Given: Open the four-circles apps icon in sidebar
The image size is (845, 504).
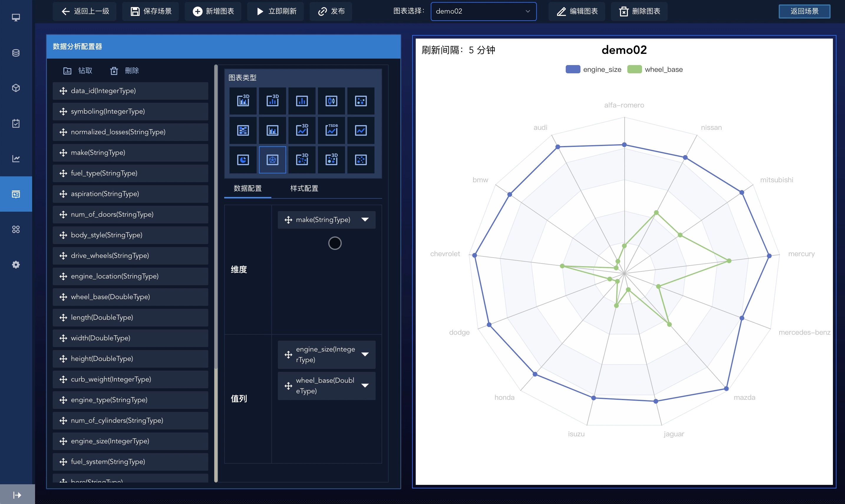Looking at the screenshot, I should click(16, 229).
